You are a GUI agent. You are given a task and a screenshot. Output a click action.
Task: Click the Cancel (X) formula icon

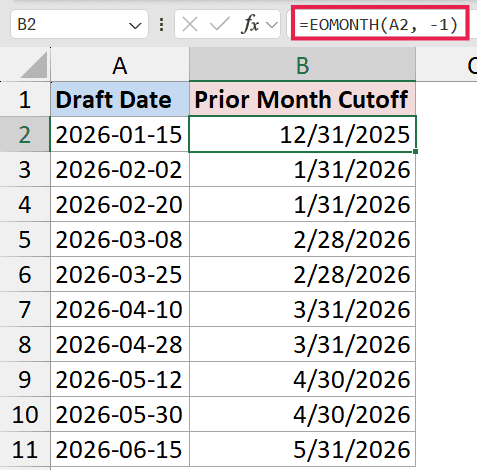tap(190, 24)
